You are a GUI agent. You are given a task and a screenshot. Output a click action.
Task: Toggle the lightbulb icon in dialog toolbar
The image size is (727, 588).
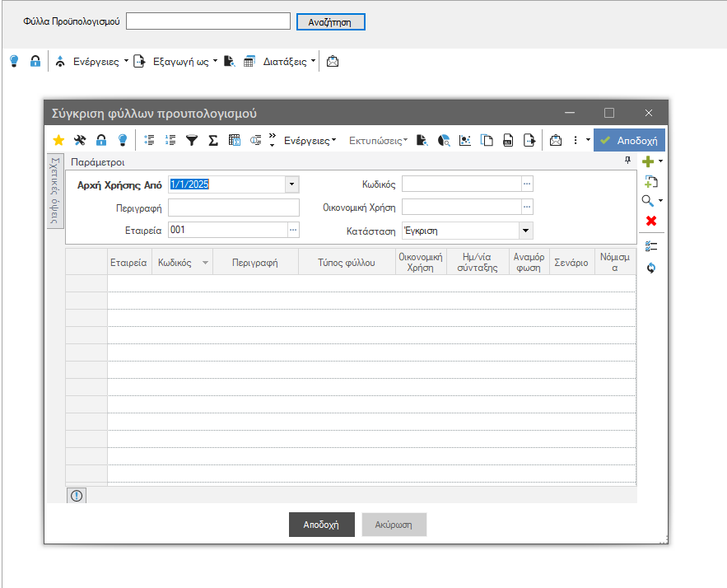tap(123, 140)
